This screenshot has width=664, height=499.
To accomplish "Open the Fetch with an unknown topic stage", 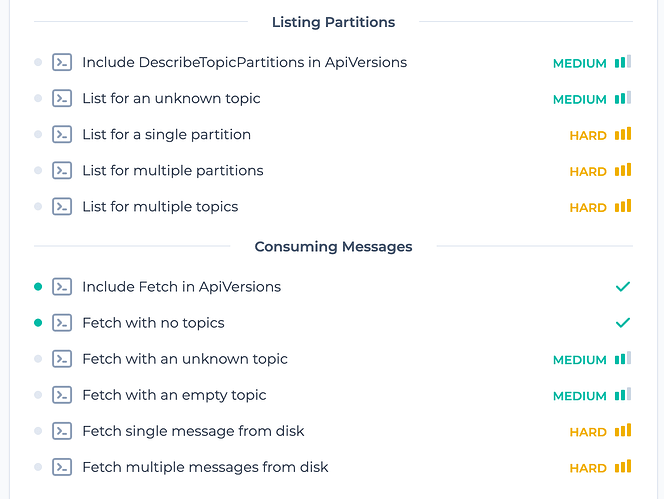I will 185,359.
